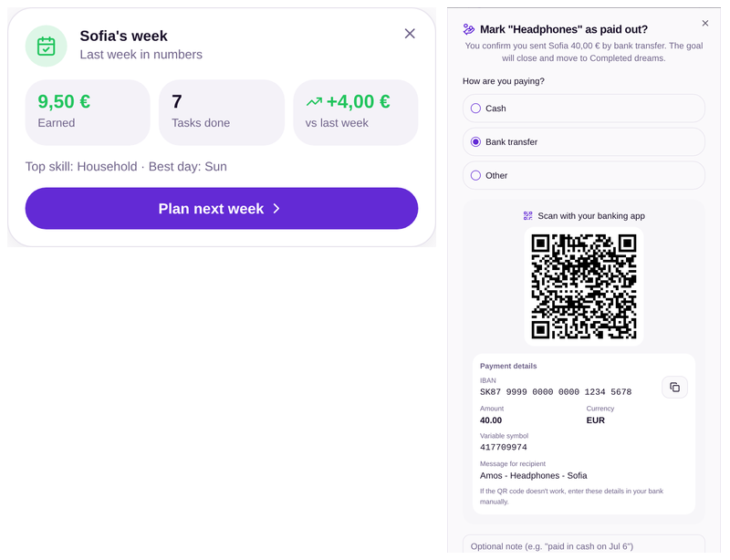Click the Amos - Headphones - Sofia message
This screenshot has width=730, height=560.
[x=534, y=476]
